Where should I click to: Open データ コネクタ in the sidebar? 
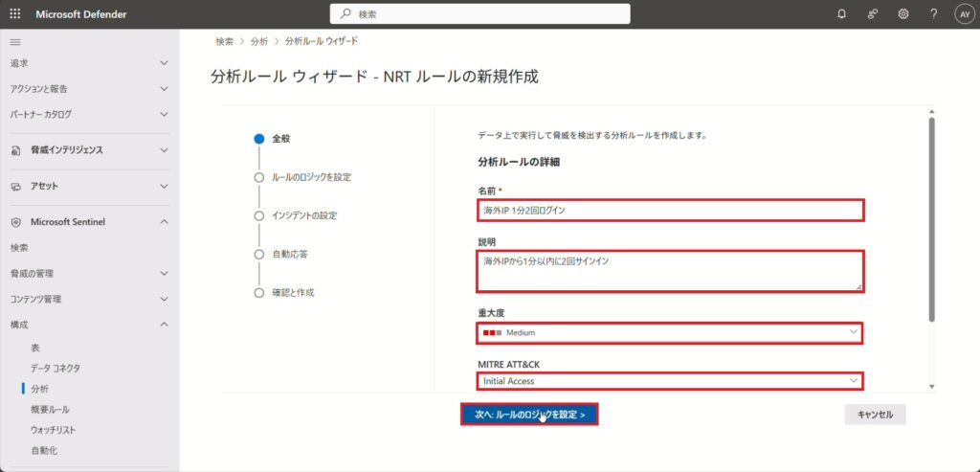pyautogui.click(x=56, y=368)
